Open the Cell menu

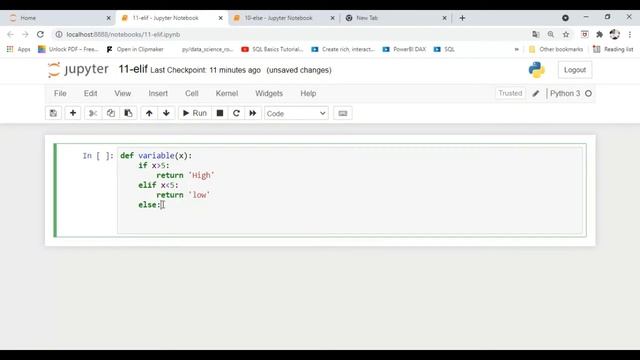[x=191, y=93]
